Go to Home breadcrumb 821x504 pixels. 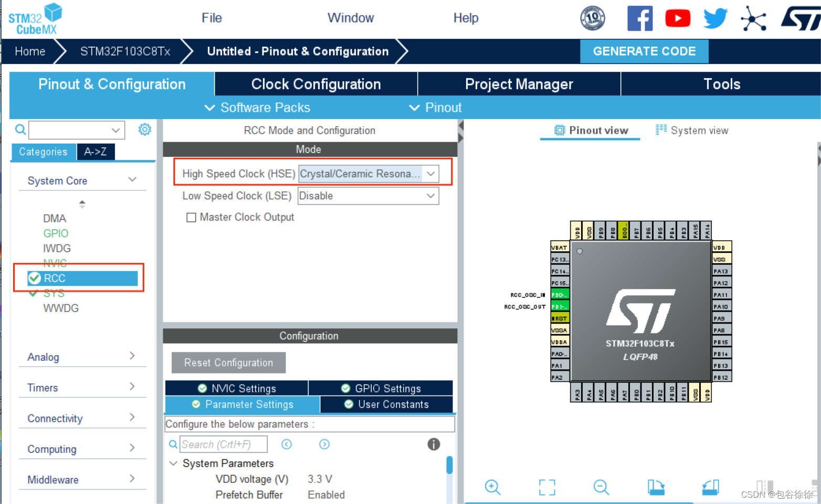pyautogui.click(x=30, y=51)
